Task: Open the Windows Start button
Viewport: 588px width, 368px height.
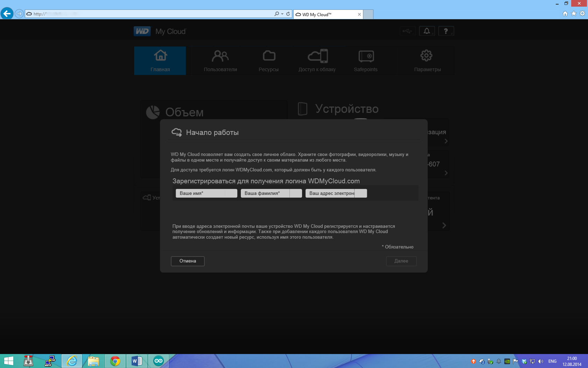Action: [8, 361]
